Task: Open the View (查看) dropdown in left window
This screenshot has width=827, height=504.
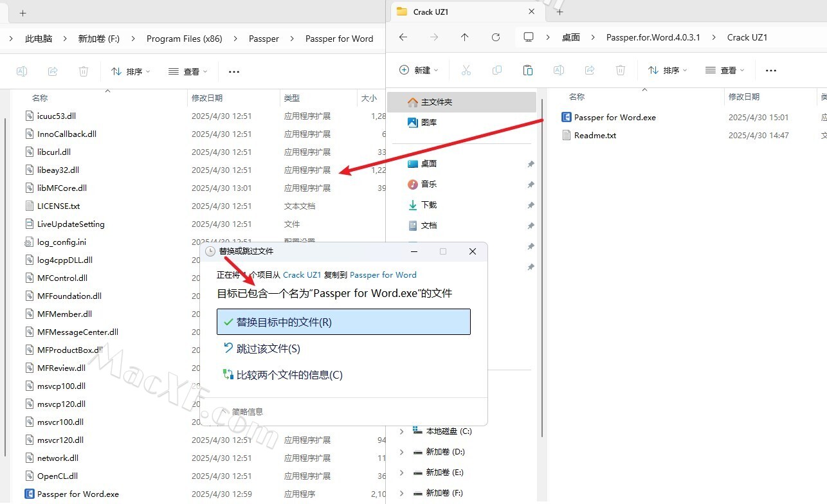Action: tap(188, 71)
